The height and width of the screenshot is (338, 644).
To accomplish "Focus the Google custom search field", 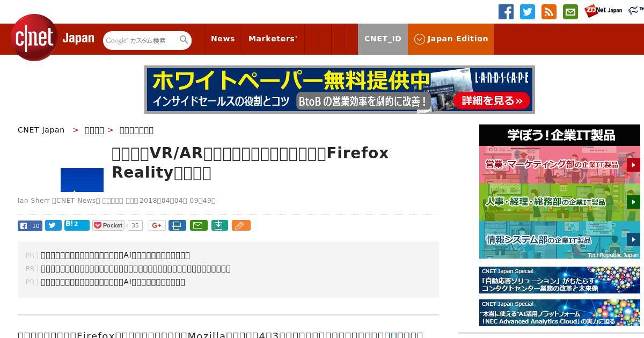I will 141,40.
